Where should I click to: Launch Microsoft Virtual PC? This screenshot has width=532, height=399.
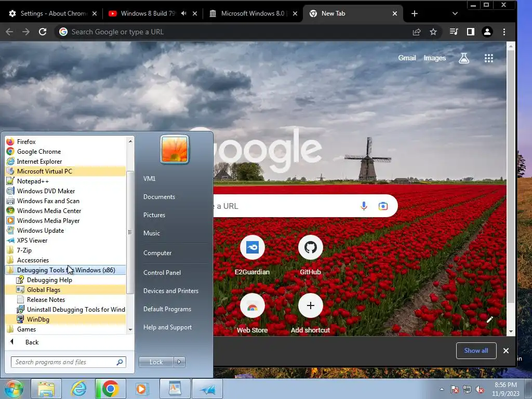coord(65,171)
